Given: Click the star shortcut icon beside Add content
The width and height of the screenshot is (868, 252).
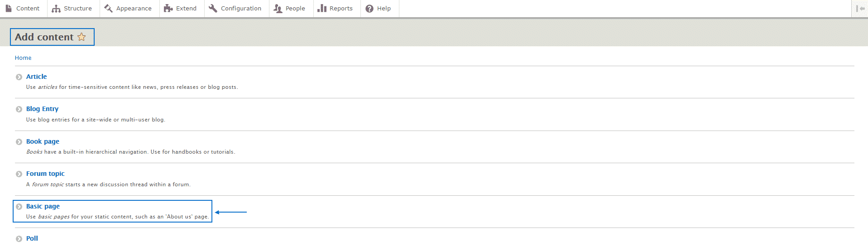Looking at the screenshot, I should tap(82, 37).
